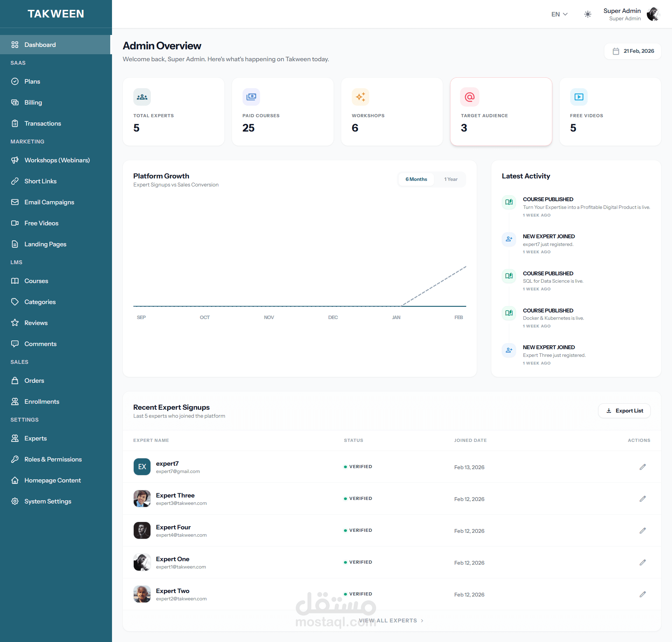Click the Orders bag icon
This screenshot has width=672, height=642.
(15, 381)
